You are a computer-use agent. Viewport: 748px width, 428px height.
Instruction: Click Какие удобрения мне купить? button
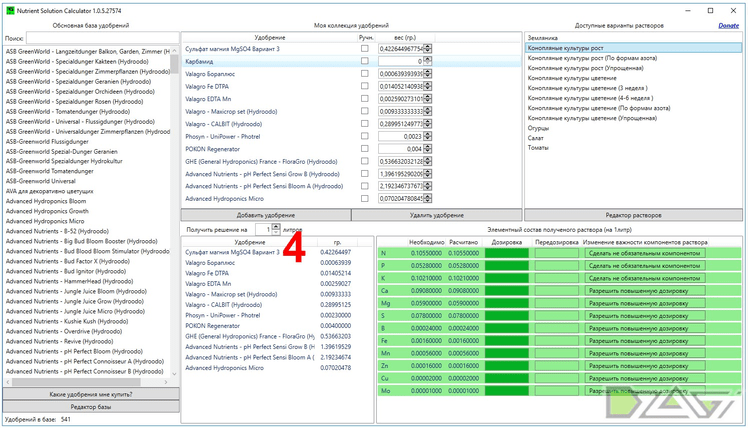91,395
